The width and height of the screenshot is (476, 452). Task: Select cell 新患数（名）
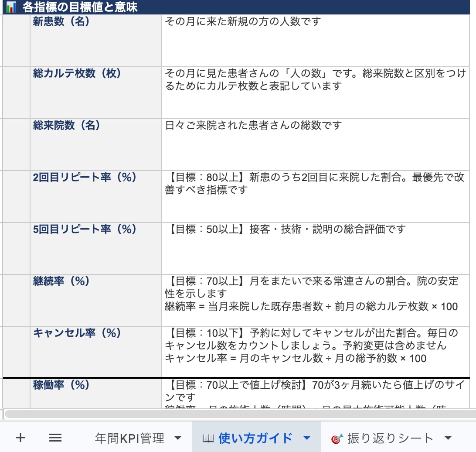tap(96, 41)
